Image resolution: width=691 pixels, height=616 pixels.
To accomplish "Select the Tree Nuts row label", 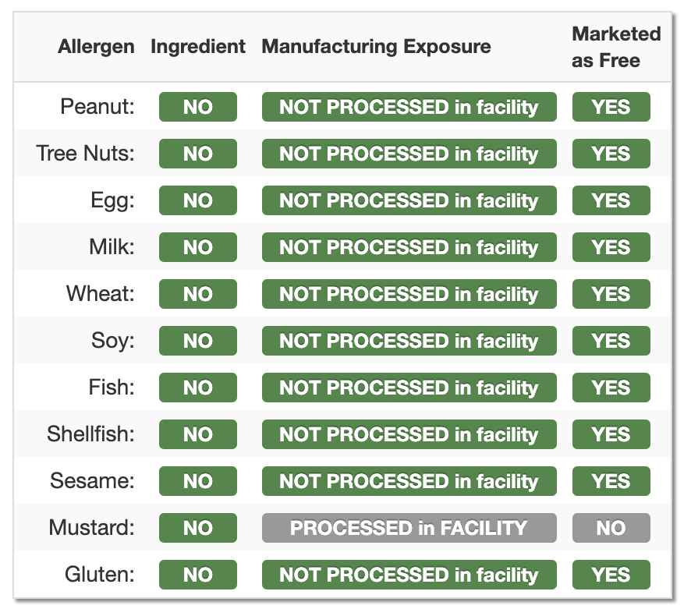I will pos(86,154).
